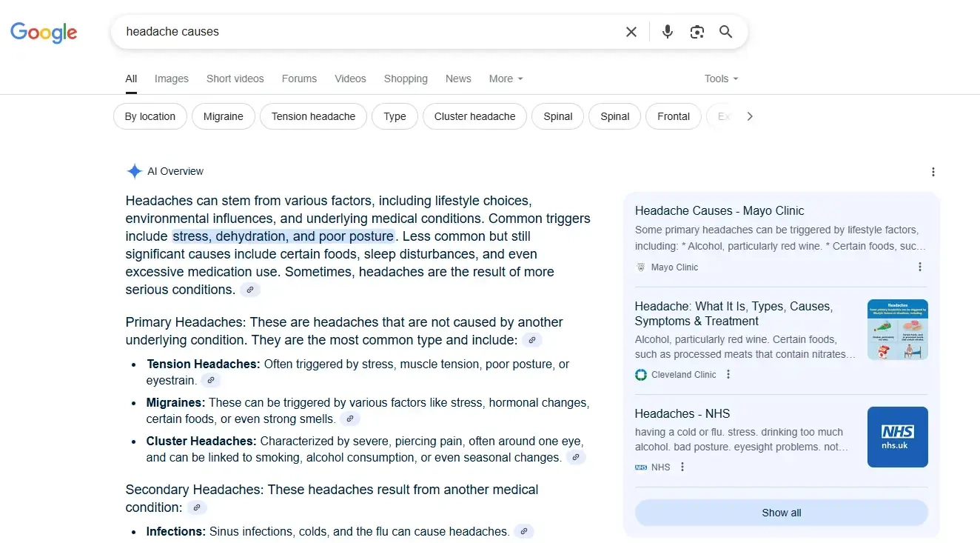980x543 pixels.
Task: Click the 'Infections:' bold heading
Action: click(x=176, y=531)
